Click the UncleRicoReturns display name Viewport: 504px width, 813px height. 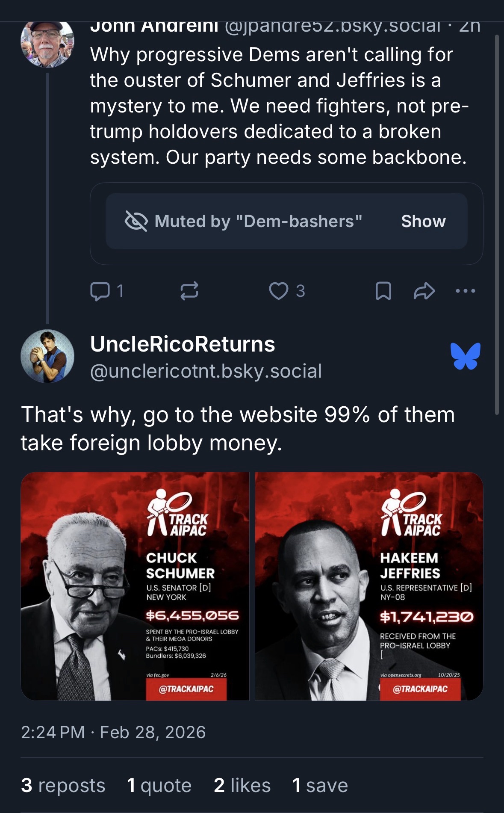pos(183,344)
